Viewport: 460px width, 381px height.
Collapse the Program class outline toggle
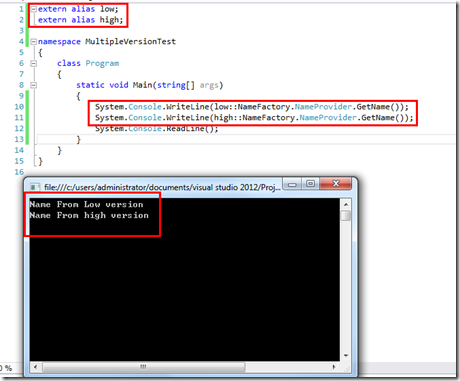[x=34, y=63]
